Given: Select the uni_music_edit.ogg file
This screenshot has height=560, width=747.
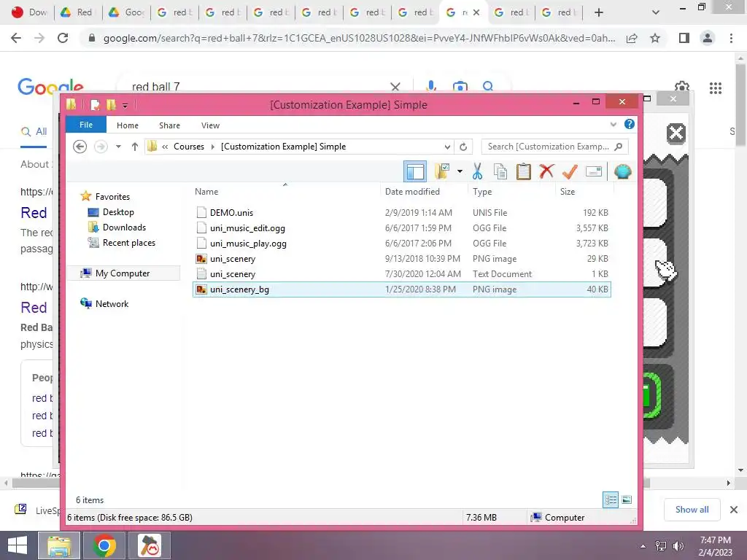Looking at the screenshot, I should [x=402, y=227].
